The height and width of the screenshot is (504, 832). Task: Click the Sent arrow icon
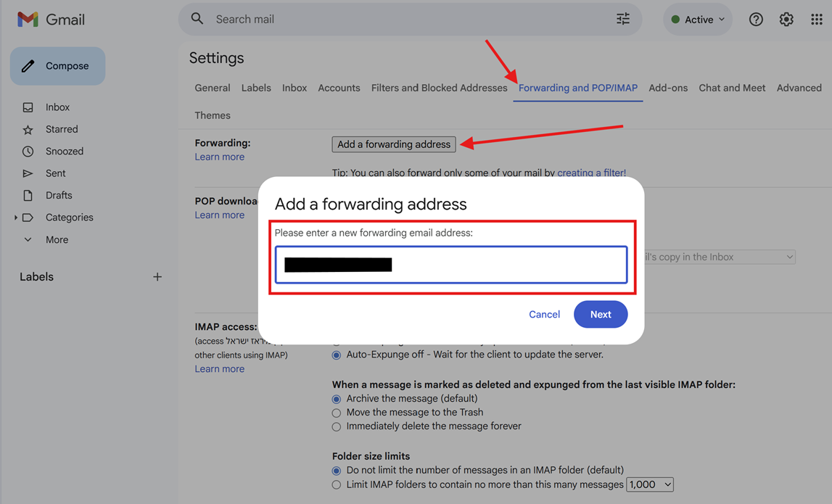point(28,173)
